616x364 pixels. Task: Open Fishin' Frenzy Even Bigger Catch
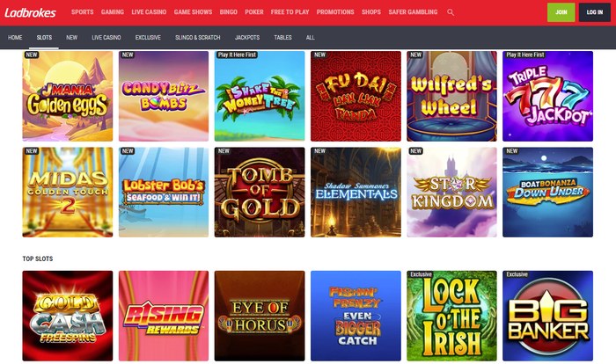(356, 316)
